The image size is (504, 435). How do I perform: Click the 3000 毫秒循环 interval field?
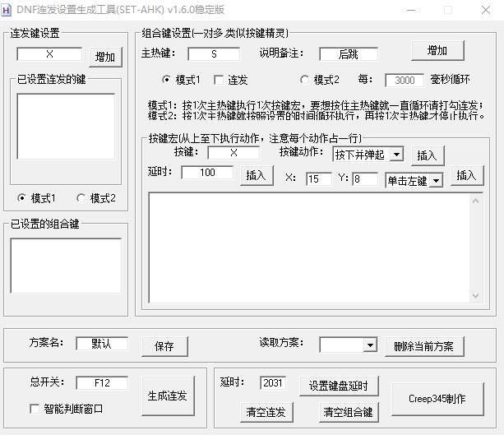click(x=405, y=80)
